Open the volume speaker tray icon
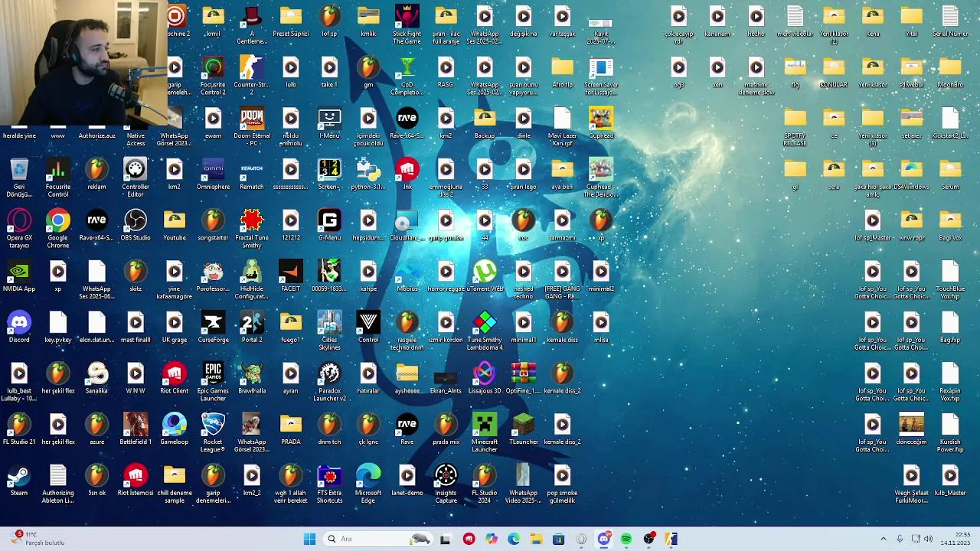This screenshot has height=551, width=980. [928, 539]
